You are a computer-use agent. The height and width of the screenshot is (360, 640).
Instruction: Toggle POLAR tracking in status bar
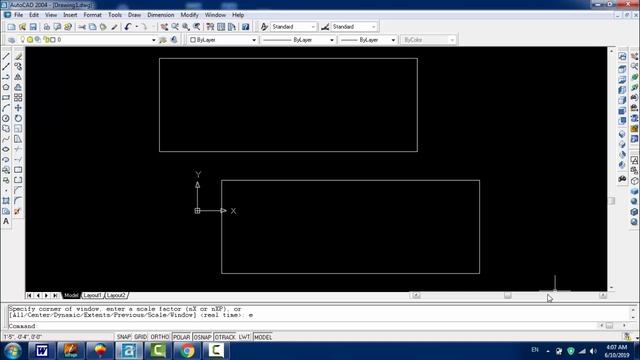pyautogui.click(x=182, y=337)
